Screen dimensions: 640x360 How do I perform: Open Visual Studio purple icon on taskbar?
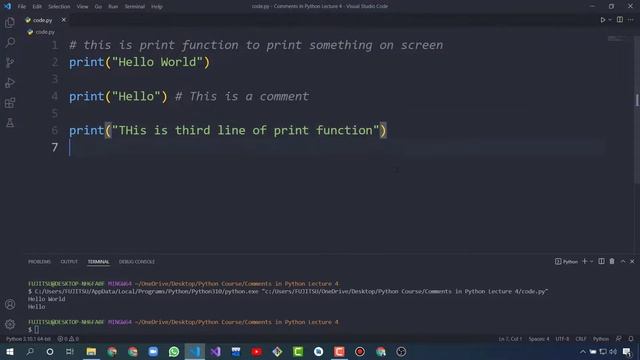tap(216, 352)
